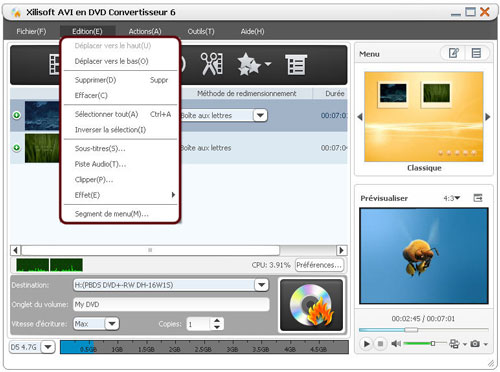This screenshot has height=372, width=500.
Task: Open the Effects dropdown arrow
Action: [x=268, y=63]
